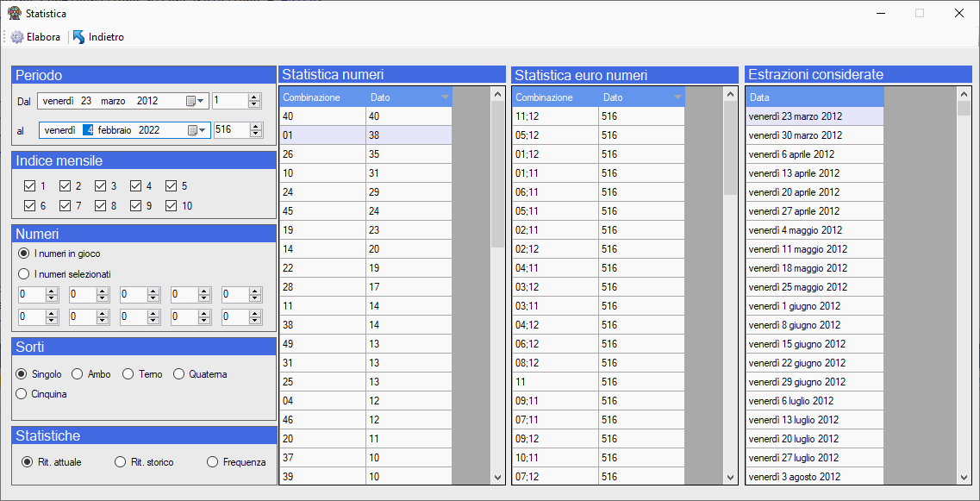The image size is (980, 501).
Task: Select row 49 in Statistica numeri
Action: tap(365, 344)
